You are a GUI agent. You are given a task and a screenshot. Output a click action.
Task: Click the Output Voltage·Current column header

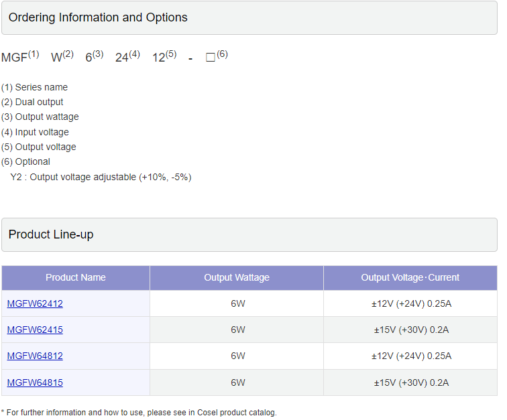410,277
